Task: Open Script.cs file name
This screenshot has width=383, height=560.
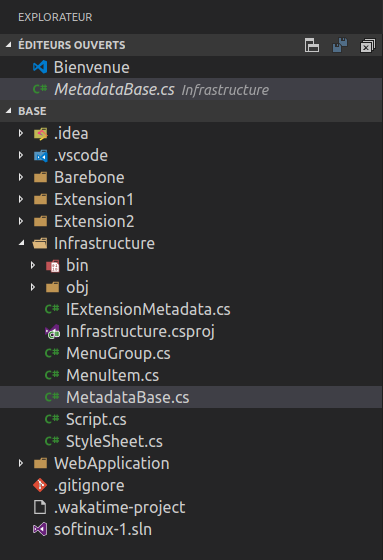Action: click(x=96, y=420)
